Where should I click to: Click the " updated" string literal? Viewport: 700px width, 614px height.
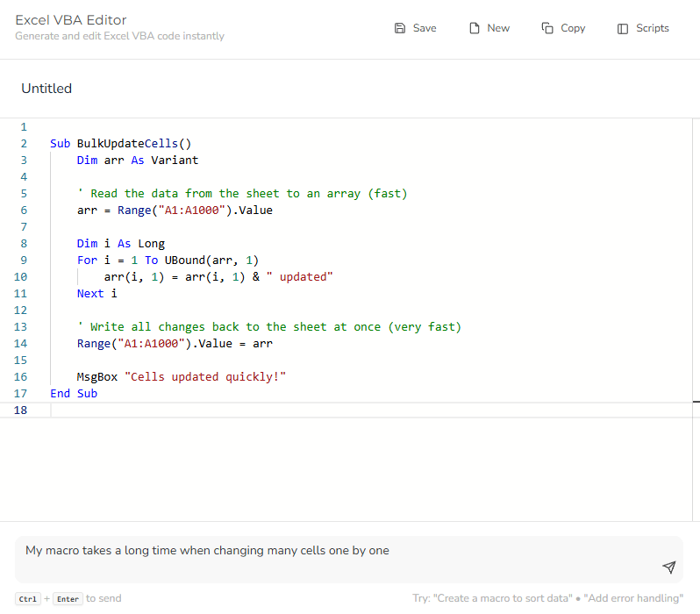coord(299,277)
